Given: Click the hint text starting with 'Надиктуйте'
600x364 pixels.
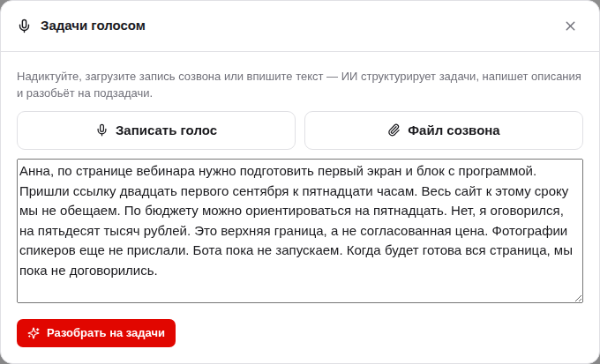Looking at the screenshot, I should click(299, 85).
